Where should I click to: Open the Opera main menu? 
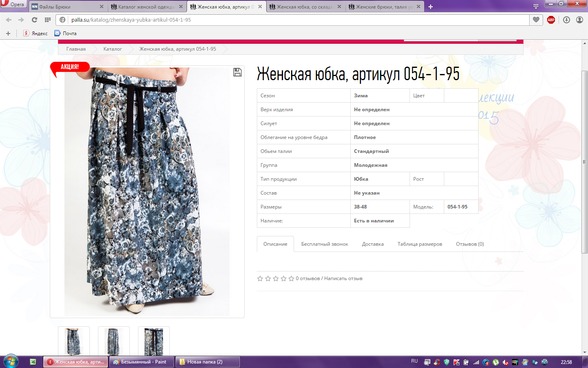tap(13, 4)
